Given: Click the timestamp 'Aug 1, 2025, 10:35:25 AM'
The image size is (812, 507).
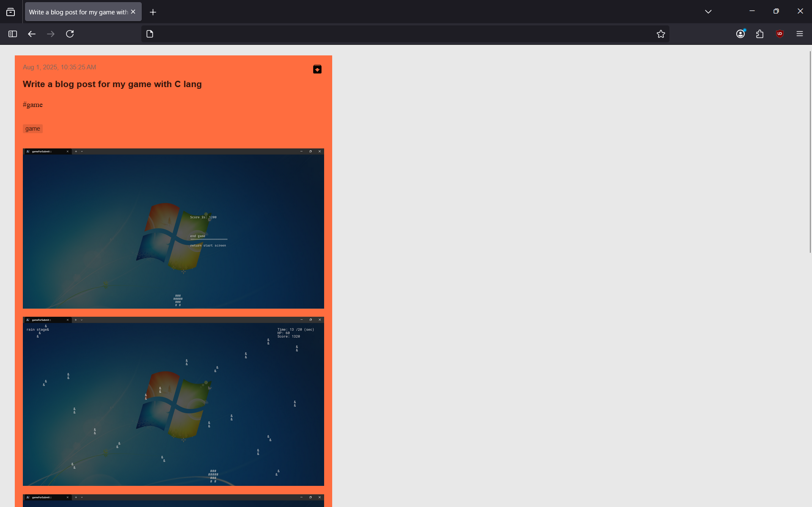Looking at the screenshot, I should [59, 67].
